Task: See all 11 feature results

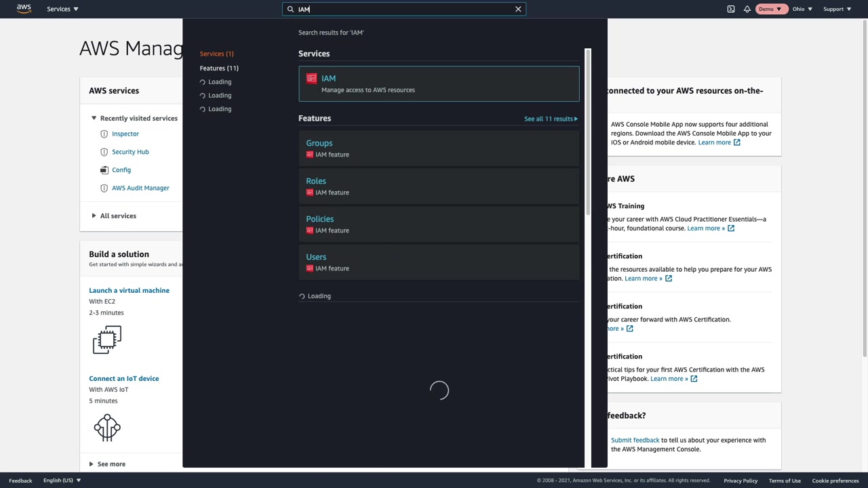Action: (551, 119)
